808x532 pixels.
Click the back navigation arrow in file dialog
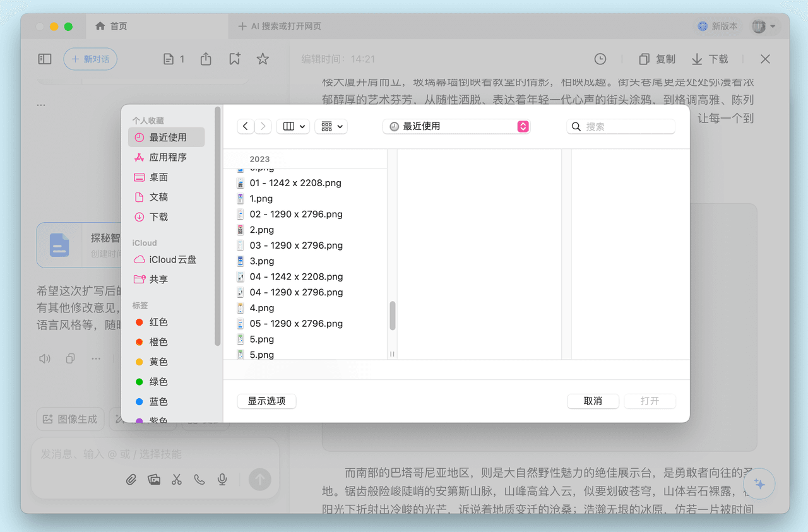(x=246, y=126)
